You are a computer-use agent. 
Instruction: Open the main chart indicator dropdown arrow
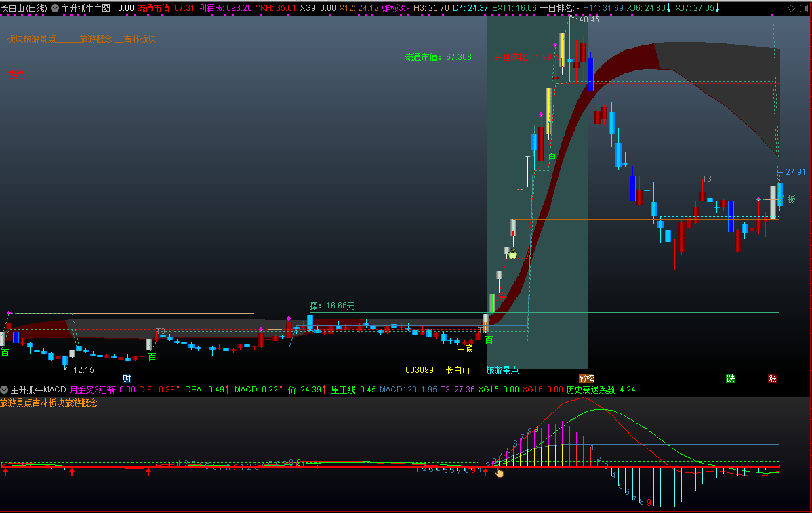pos(54,8)
